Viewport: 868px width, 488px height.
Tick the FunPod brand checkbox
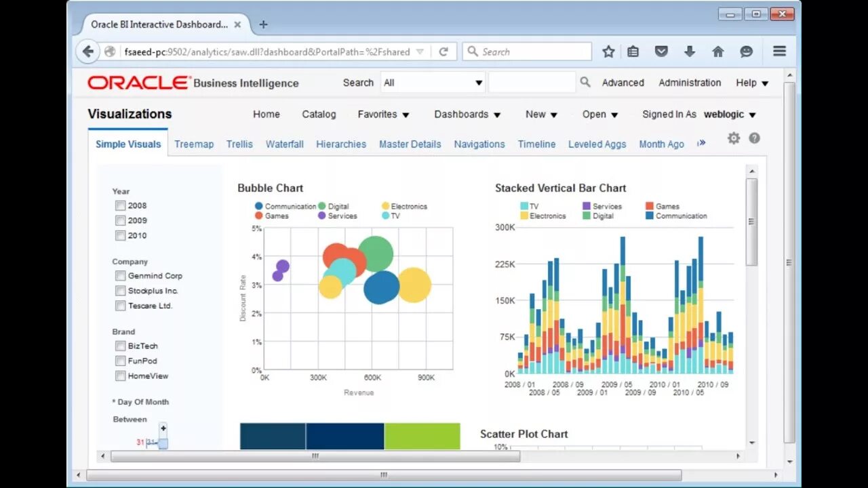(120, 361)
